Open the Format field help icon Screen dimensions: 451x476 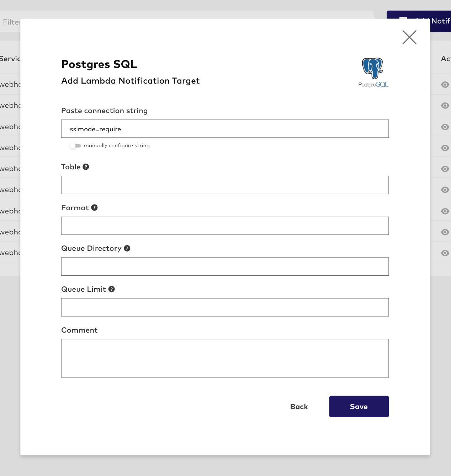pos(94,207)
